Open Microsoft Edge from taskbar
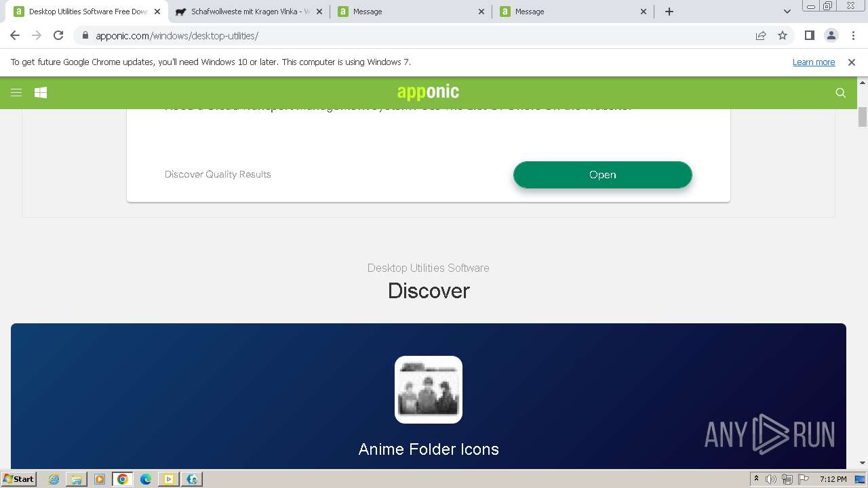Image resolution: width=868 pixels, height=488 pixels. (x=146, y=479)
